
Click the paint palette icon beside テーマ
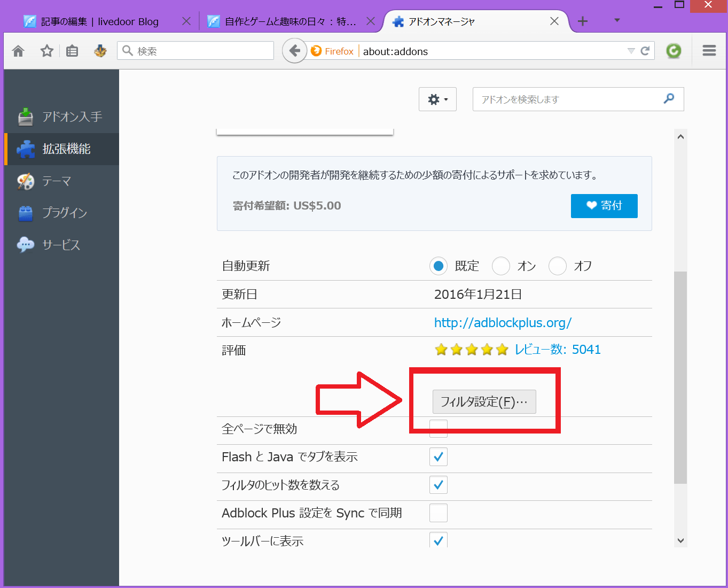coord(26,181)
